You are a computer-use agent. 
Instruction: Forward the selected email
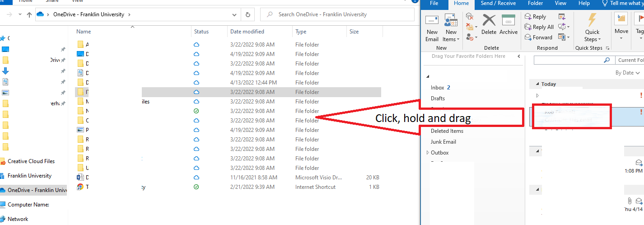click(x=539, y=37)
